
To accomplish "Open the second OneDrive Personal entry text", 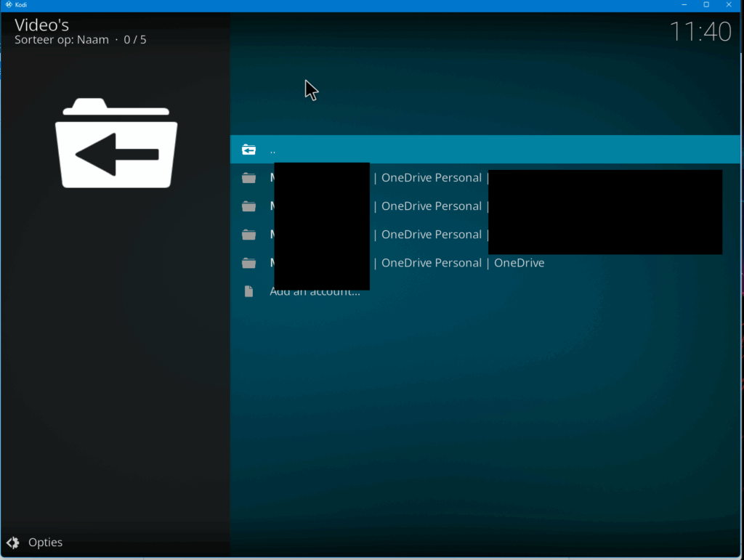I will click(431, 206).
